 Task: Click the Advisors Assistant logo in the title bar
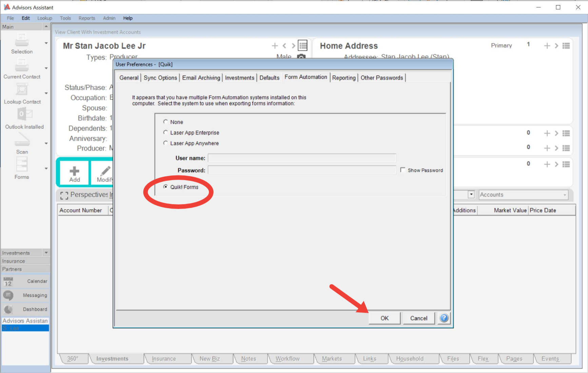pyautogui.click(x=6, y=7)
